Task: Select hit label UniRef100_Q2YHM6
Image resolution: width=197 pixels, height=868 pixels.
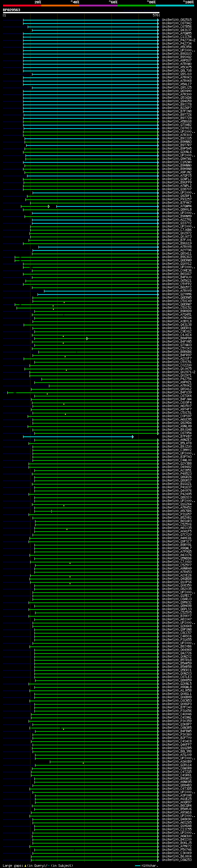Action: coord(177,294)
